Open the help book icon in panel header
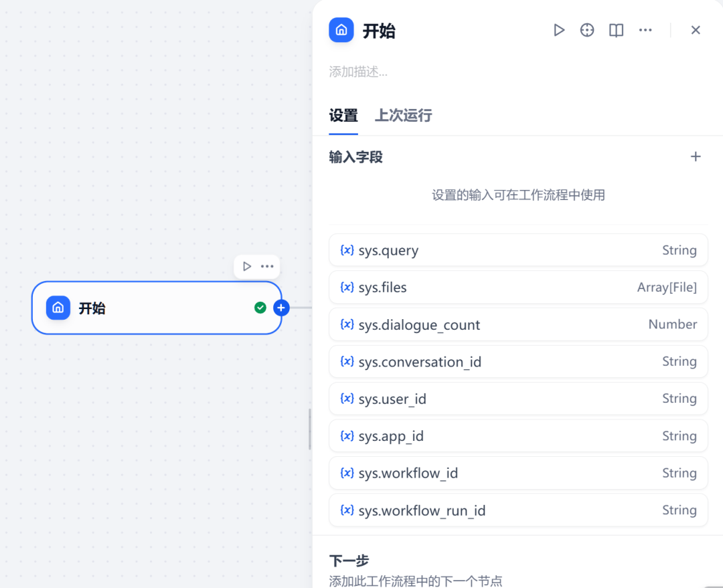Screen dimensions: 723x588 [615, 29]
